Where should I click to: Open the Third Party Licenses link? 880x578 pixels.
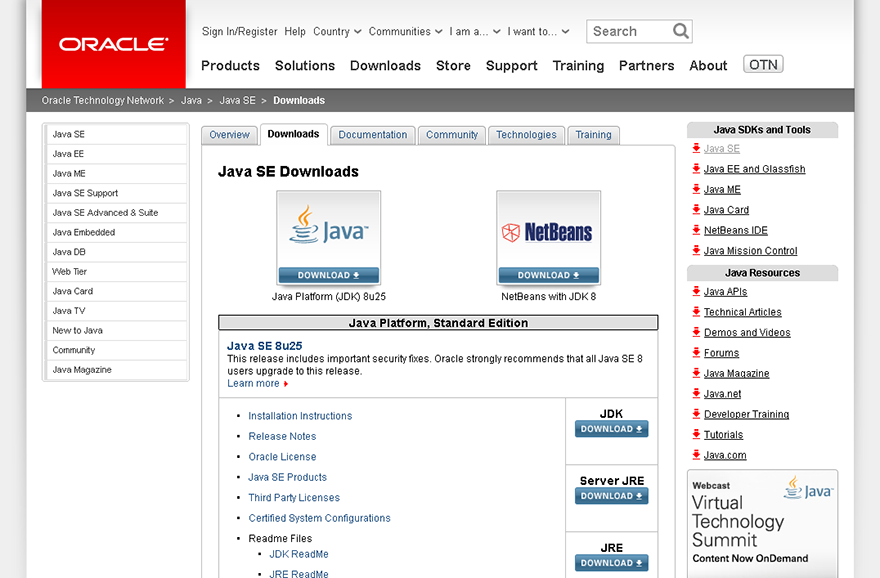tap(294, 498)
